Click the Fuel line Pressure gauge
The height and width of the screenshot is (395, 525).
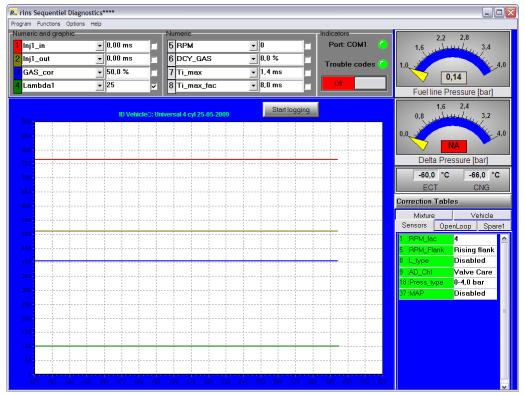pyautogui.click(x=453, y=59)
